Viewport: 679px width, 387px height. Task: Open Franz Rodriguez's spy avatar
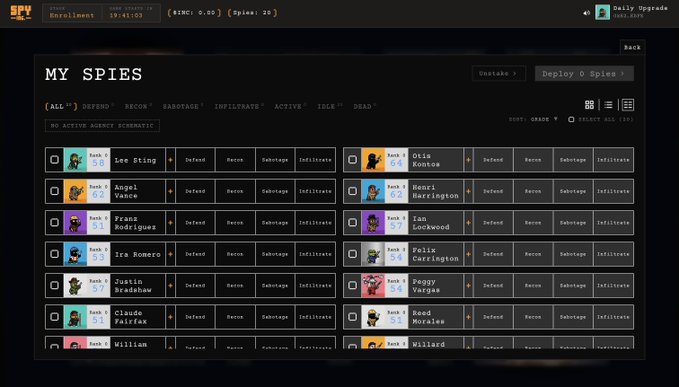tap(75, 223)
